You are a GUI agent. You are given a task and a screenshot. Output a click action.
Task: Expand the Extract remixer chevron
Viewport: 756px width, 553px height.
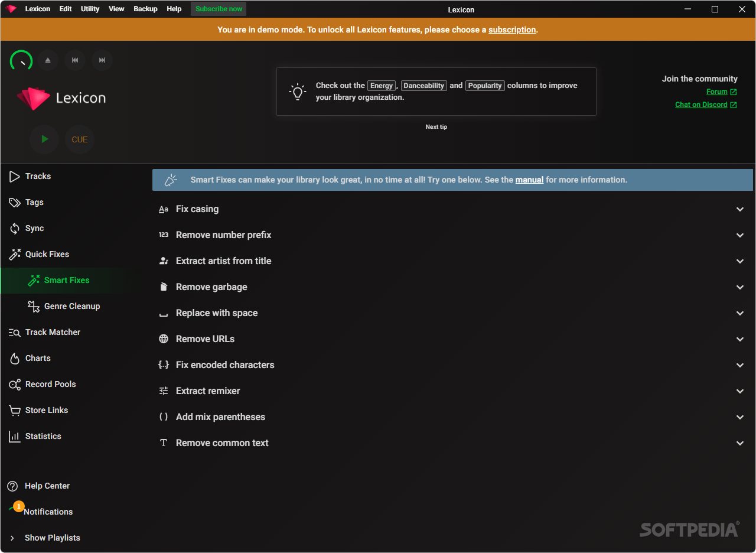740,391
